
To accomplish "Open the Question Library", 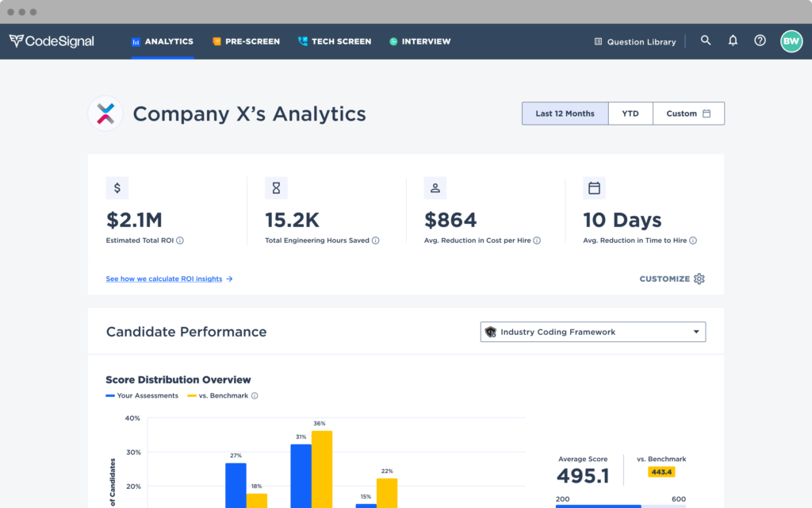I will click(x=635, y=41).
